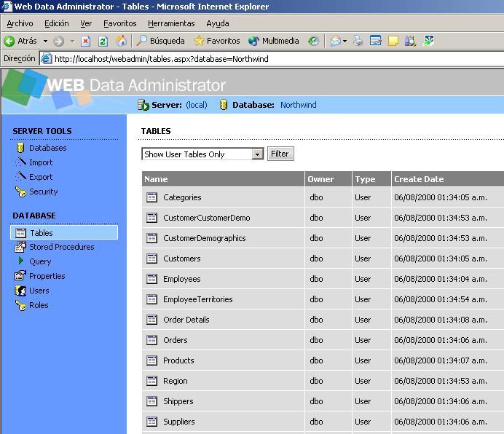Image resolution: width=504 pixels, height=434 pixels.
Task: Open the Employees table
Action: click(181, 279)
